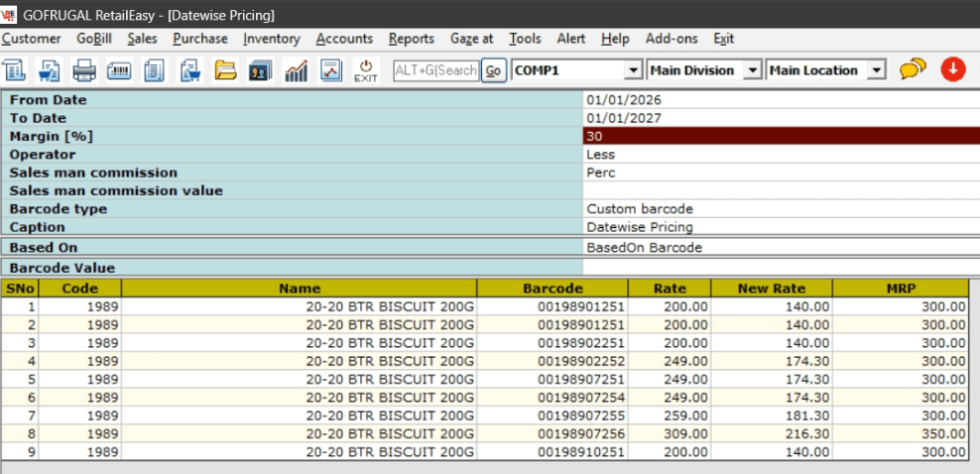Click the red download arrow icon
The image size is (980, 474).
pyautogui.click(x=953, y=70)
